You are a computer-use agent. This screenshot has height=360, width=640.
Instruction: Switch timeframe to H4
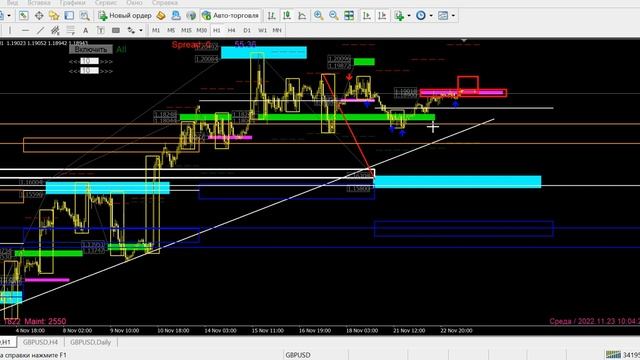tap(231, 30)
